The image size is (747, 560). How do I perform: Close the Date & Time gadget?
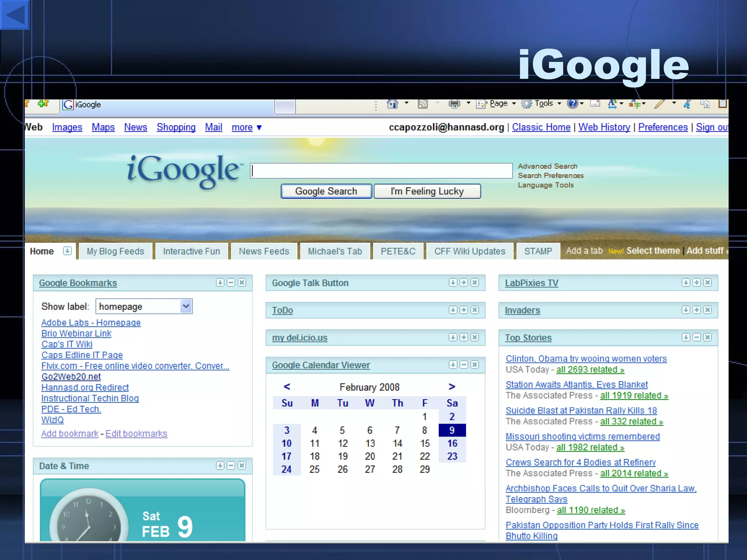pyautogui.click(x=242, y=466)
